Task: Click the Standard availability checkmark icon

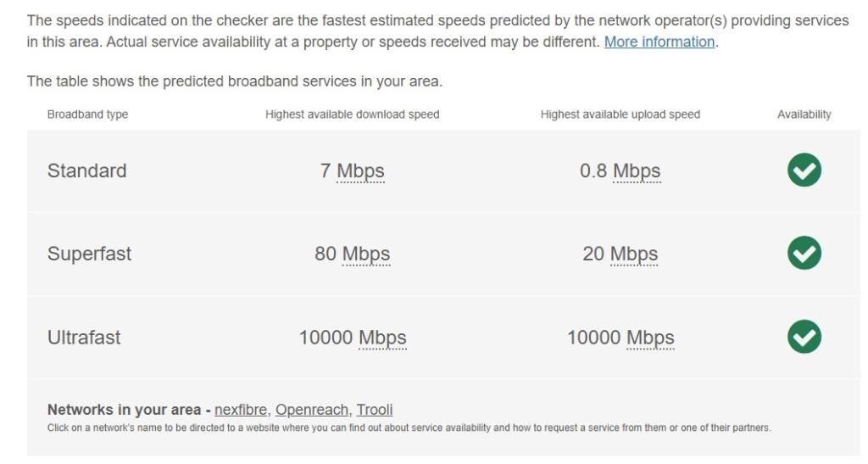Action: pos(804,170)
